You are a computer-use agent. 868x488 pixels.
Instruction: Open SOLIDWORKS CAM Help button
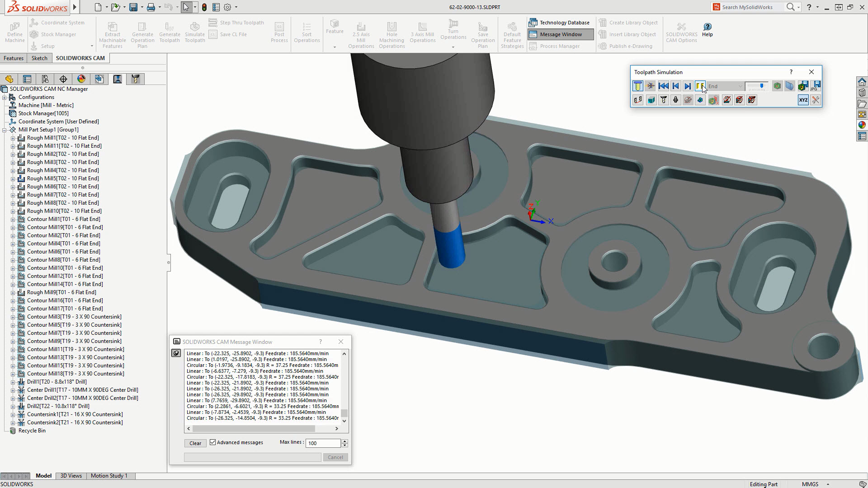pyautogui.click(x=707, y=30)
